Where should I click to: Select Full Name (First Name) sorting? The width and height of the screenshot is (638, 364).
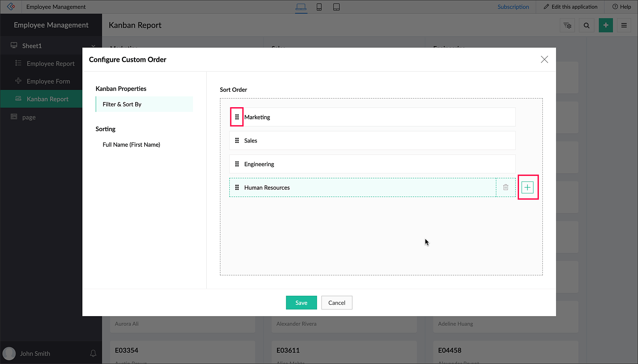coord(131,145)
